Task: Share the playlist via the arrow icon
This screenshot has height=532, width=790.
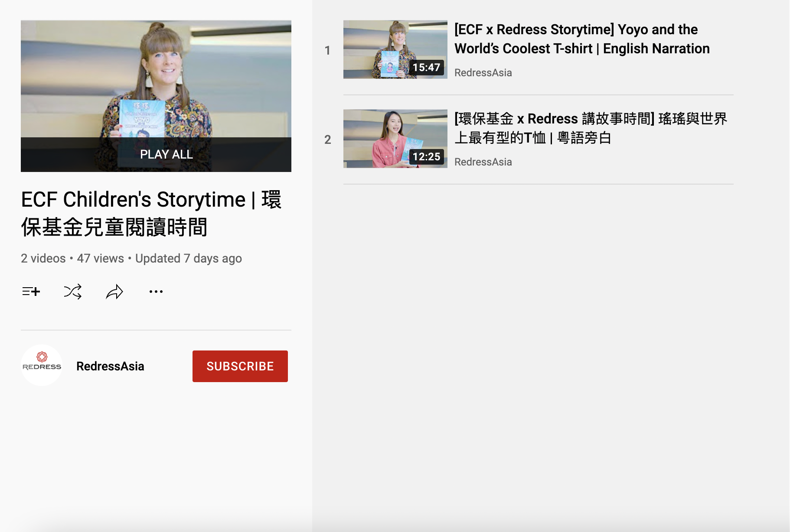Action: click(114, 292)
